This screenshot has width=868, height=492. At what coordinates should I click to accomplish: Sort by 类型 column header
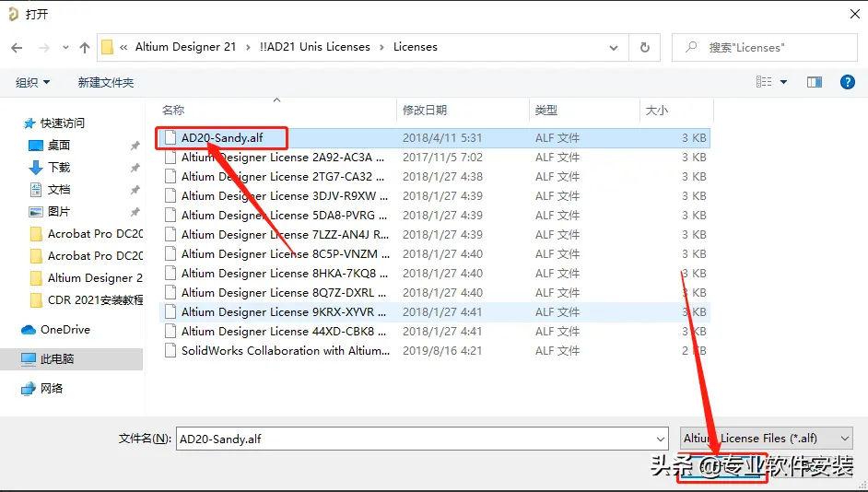point(546,111)
